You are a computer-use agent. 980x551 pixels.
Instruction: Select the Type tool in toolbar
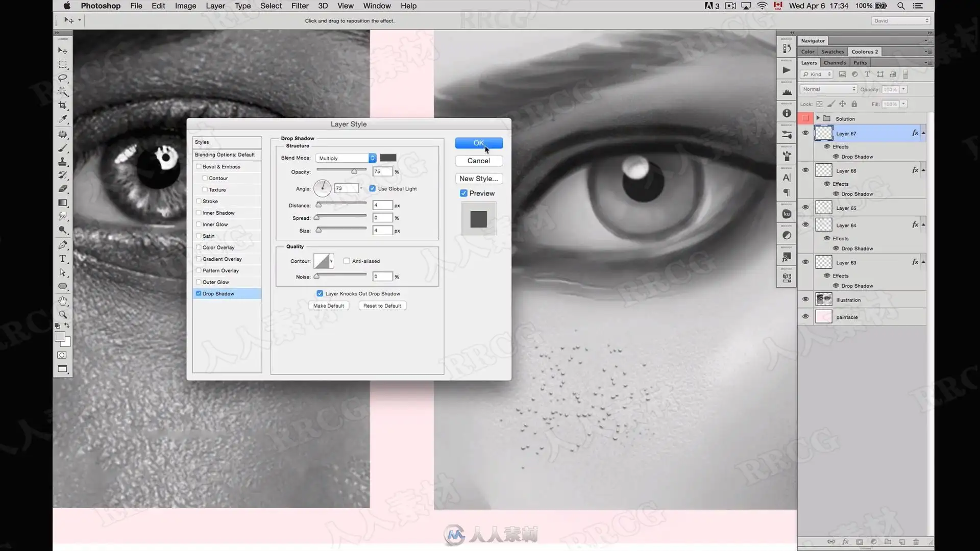pos(63,259)
